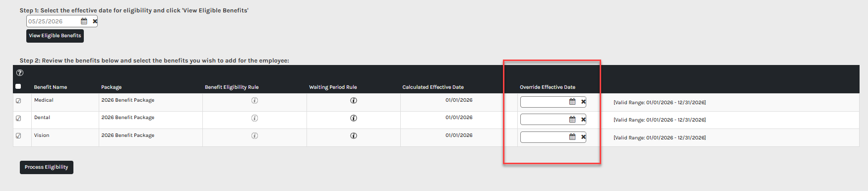Click Vision row's 01/01/2026 calculated date
The width and height of the screenshot is (868, 191).
[459, 135]
